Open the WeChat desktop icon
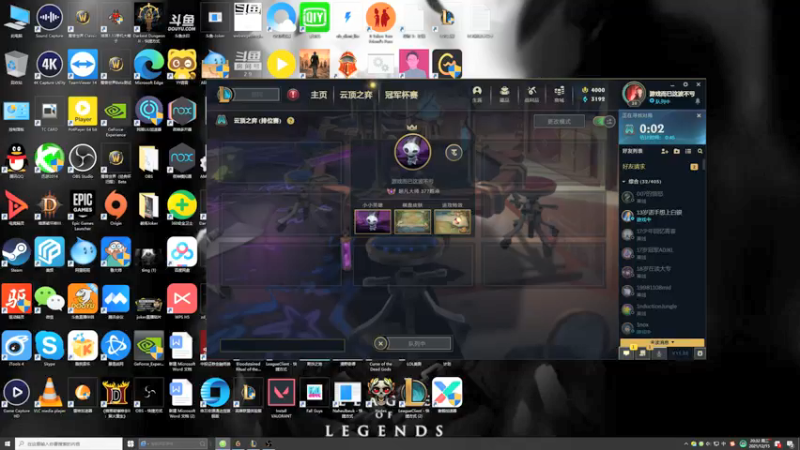Screen dimensions: 800x450 [49, 301]
